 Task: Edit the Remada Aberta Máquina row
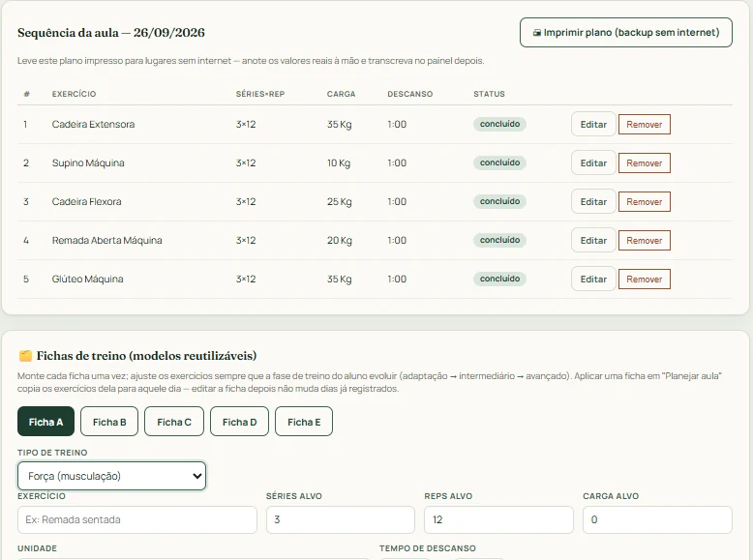pyautogui.click(x=593, y=241)
